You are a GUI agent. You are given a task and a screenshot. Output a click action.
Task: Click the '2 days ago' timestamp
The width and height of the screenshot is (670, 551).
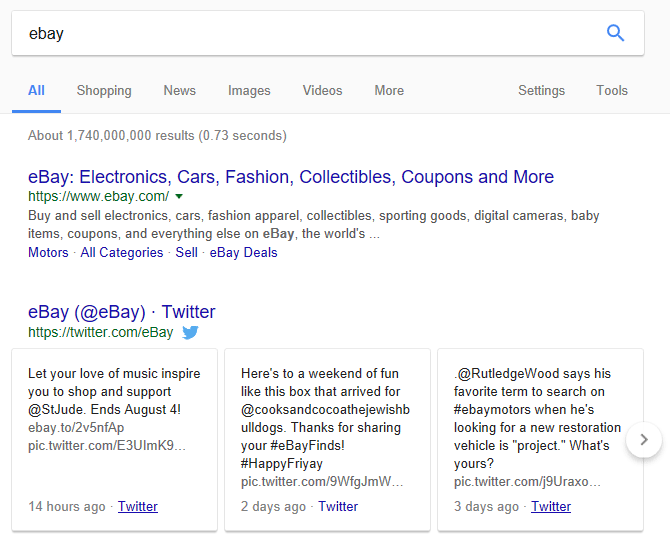point(273,507)
